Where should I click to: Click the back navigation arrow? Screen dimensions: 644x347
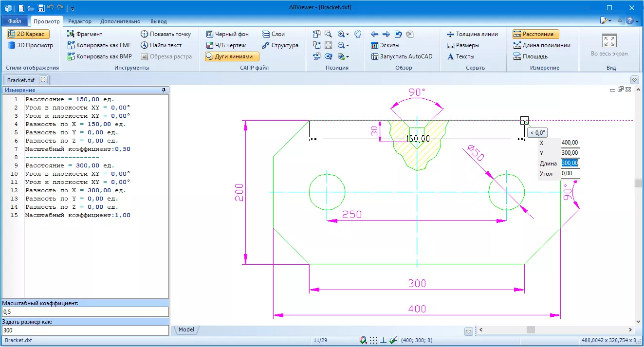click(375, 34)
